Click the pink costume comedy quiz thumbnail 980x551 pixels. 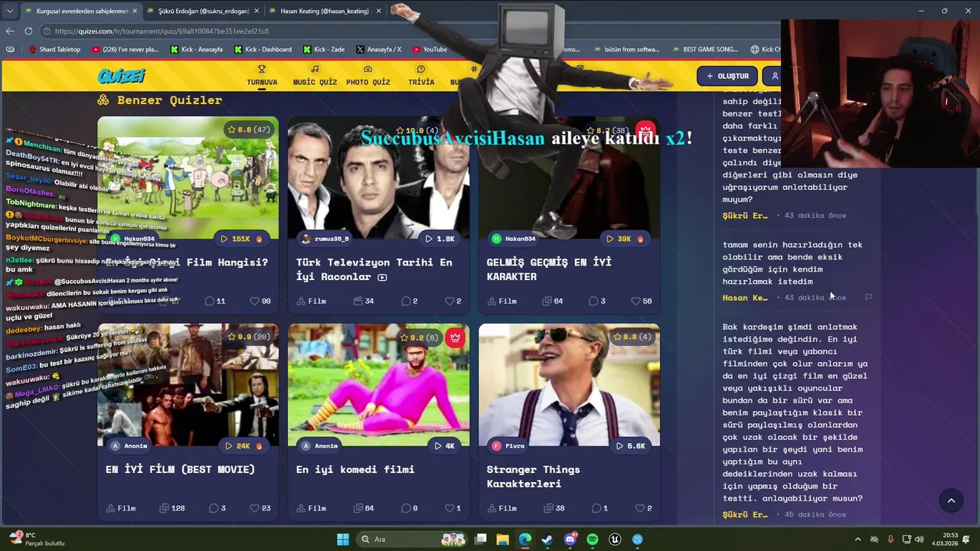[x=378, y=385]
